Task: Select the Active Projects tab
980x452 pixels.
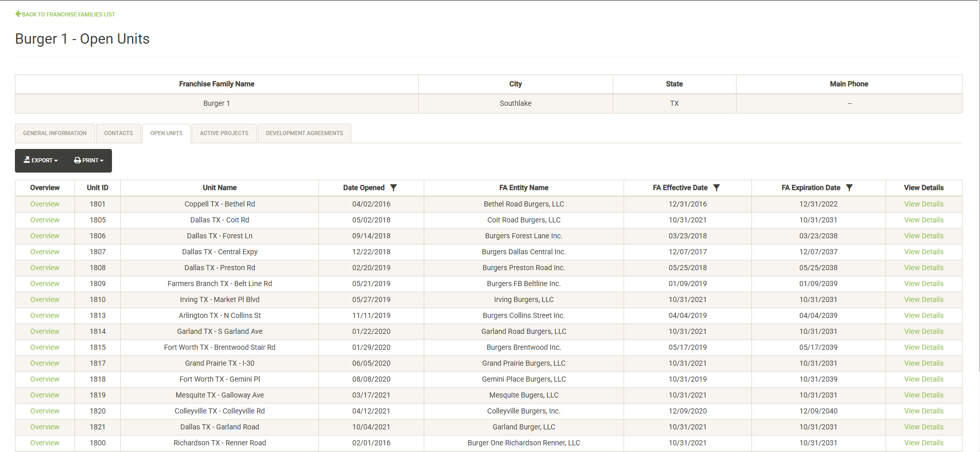Action: [x=224, y=134]
